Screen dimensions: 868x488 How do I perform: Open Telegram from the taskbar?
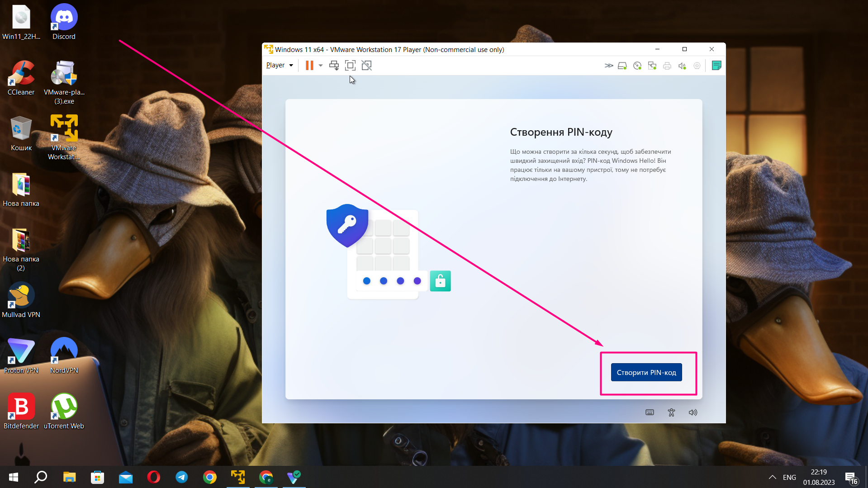click(x=182, y=477)
